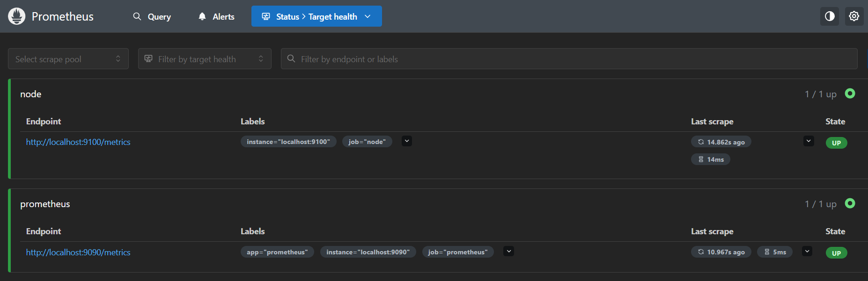
Task: Expand scrape details for prometheus target
Action: click(807, 252)
